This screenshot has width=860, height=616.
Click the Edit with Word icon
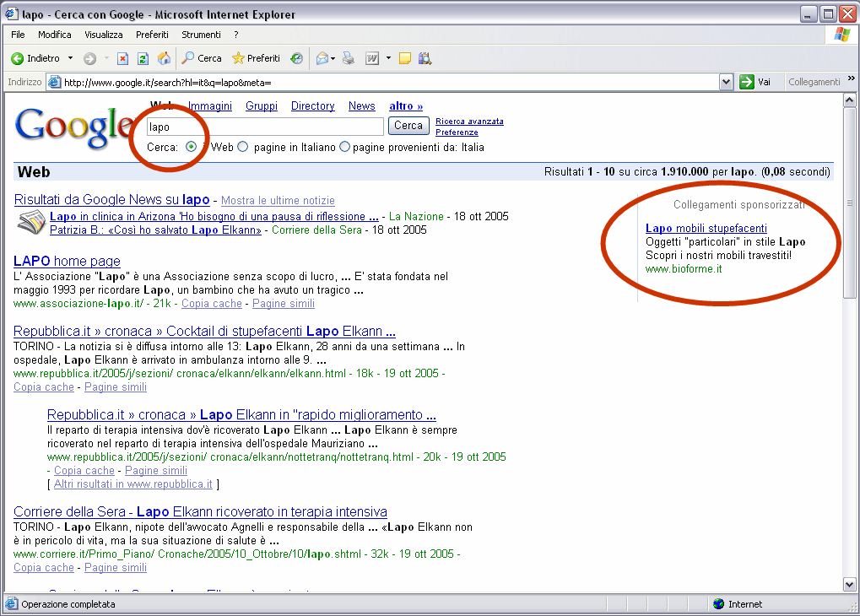coord(372,58)
